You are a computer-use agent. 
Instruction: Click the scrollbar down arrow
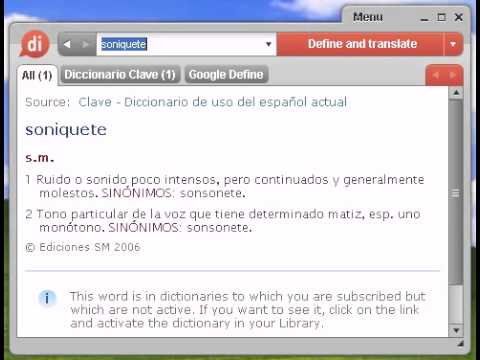pos(456,330)
